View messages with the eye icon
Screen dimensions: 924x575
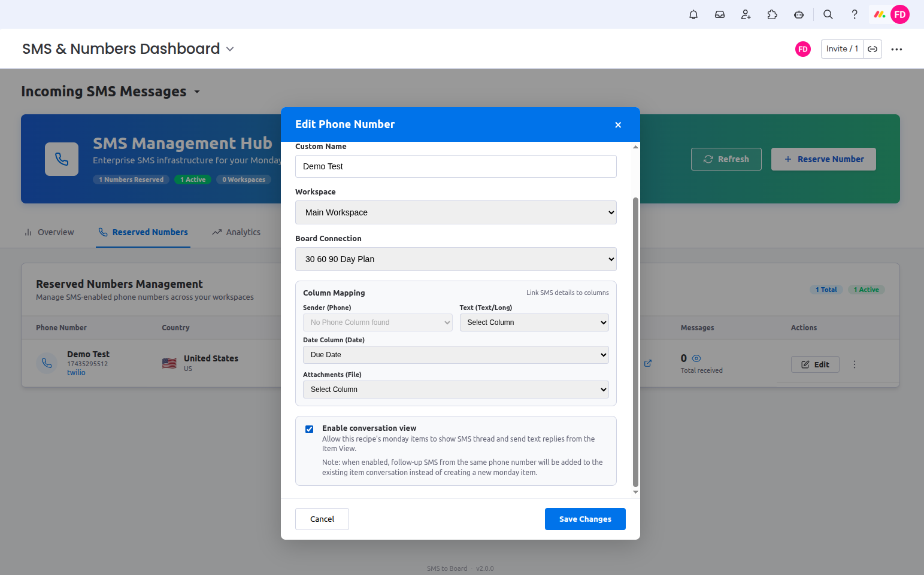pos(696,358)
